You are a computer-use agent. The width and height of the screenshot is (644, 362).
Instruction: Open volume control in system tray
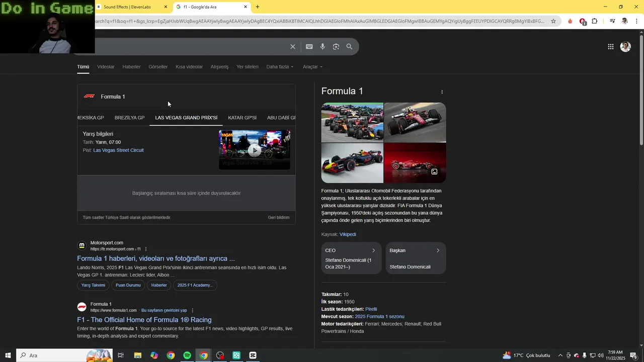point(600,355)
